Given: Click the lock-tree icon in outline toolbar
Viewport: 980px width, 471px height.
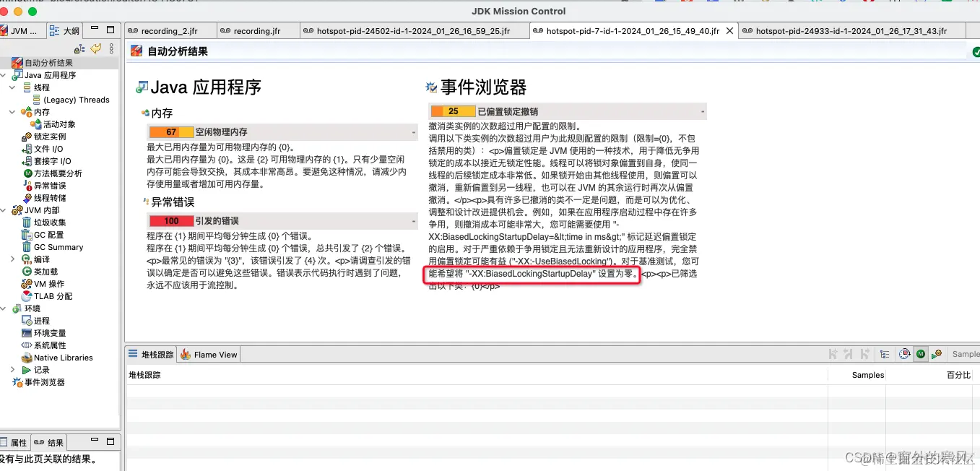Looking at the screenshot, I should [80, 48].
